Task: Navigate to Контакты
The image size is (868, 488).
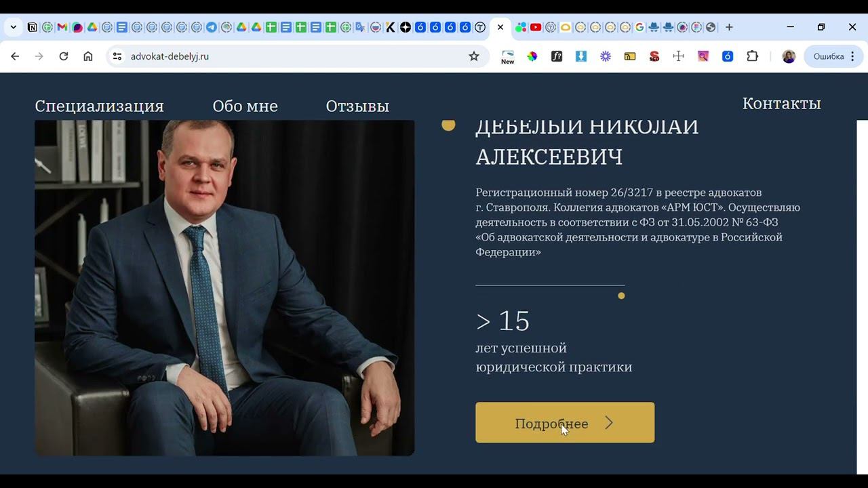Action: click(x=782, y=104)
